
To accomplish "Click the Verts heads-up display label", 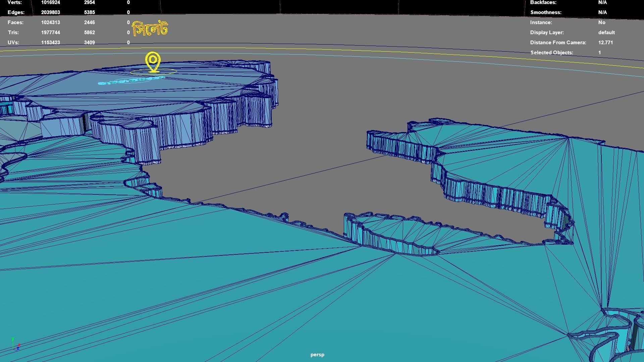I will click(15, 3).
